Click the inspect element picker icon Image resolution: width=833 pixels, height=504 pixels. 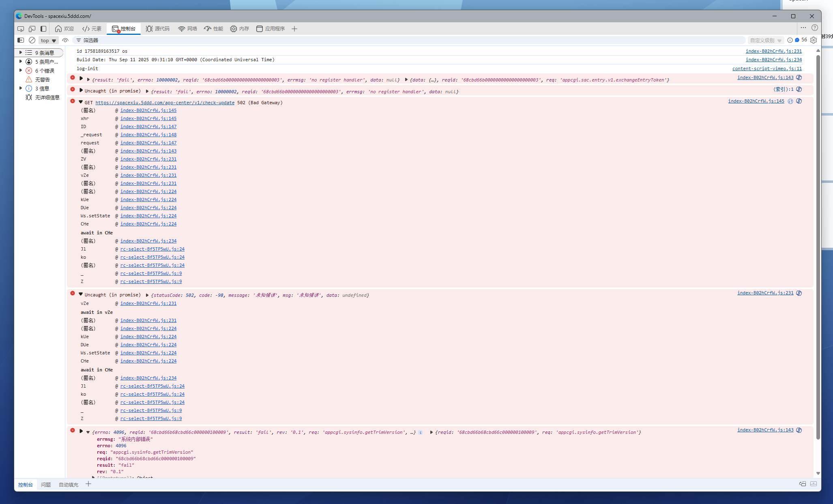tap(21, 29)
